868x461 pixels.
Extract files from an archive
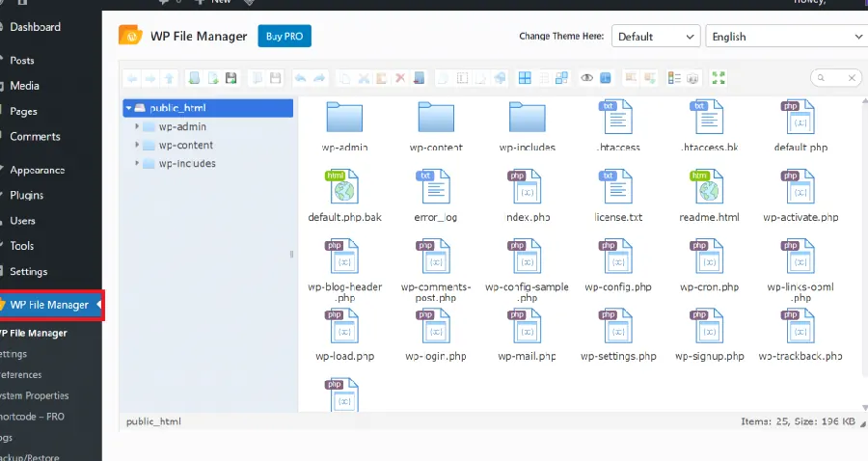pyautogui.click(x=631, y=78)
